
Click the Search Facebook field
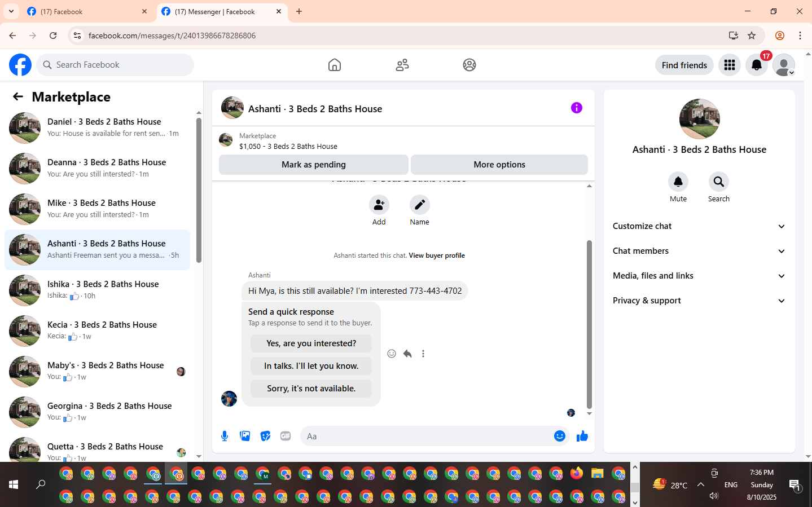click(115, 65)
